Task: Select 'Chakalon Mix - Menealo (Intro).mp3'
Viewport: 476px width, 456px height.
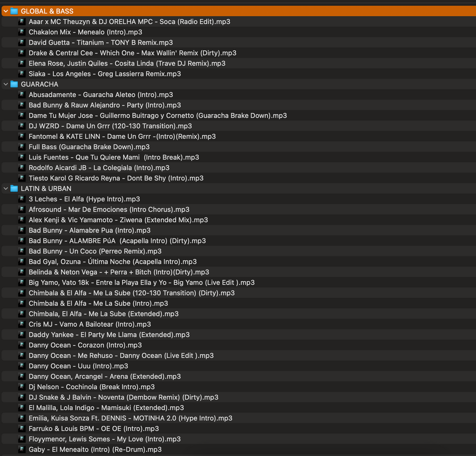Action: pyautogui.click(x=86, y=32)
